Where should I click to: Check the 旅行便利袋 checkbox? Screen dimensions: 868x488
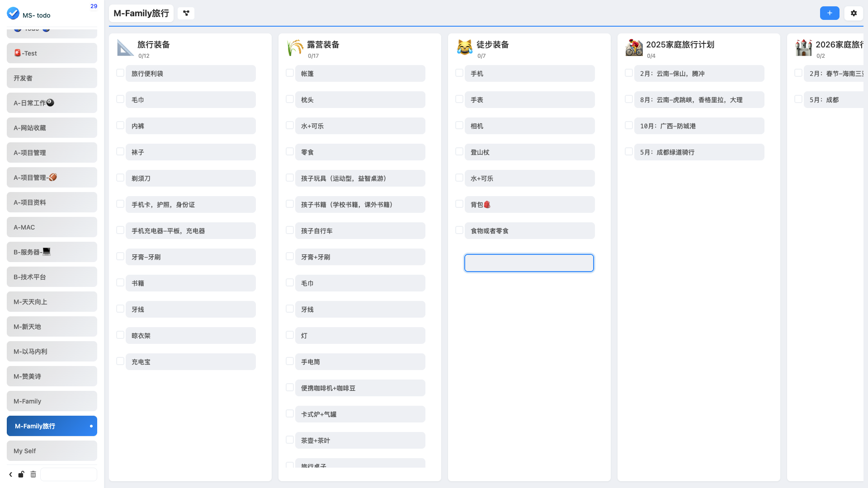120,73
